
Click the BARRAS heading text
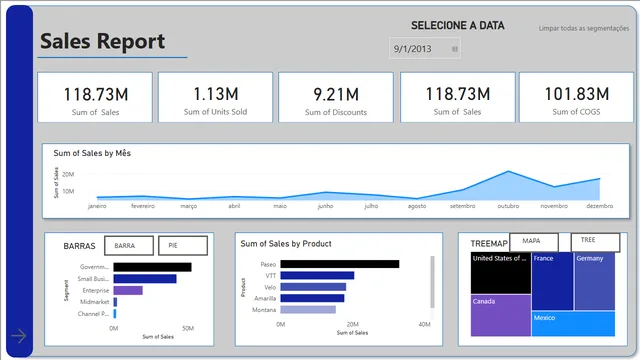pyautogui.click(x=79, y=246)
